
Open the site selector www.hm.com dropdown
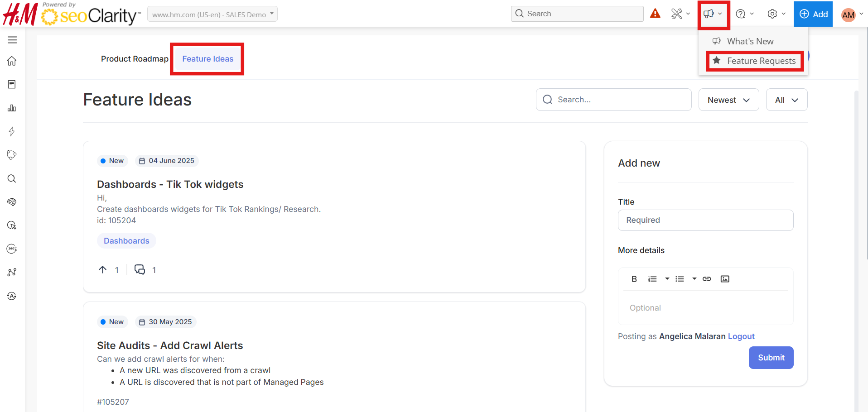tap(212, 14)
